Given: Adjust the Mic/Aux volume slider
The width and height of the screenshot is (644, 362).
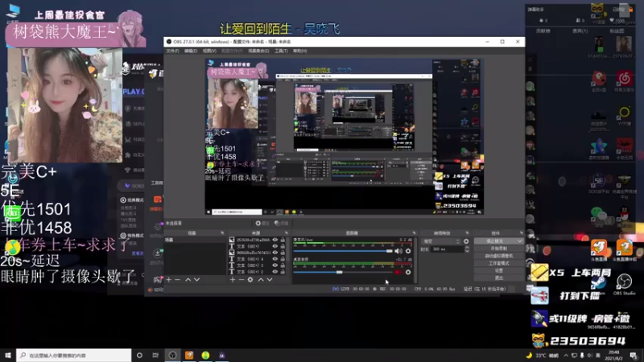Looking at the screenshot, I should tap(343, 251).
